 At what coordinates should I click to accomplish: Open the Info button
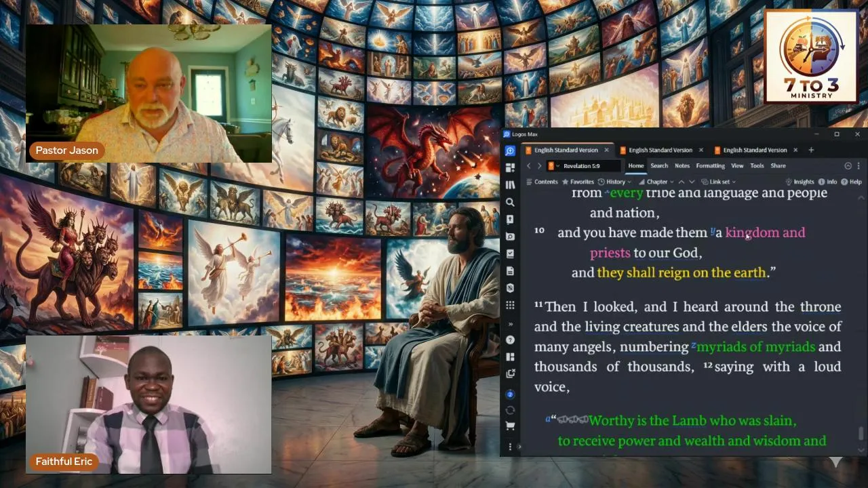pyautogui.click(x=828, y=182)
